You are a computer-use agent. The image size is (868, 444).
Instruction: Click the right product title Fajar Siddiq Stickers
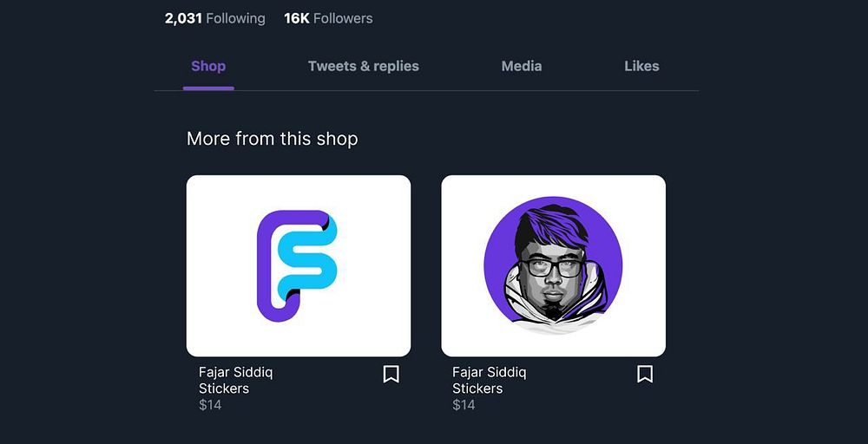pos(489,381)
